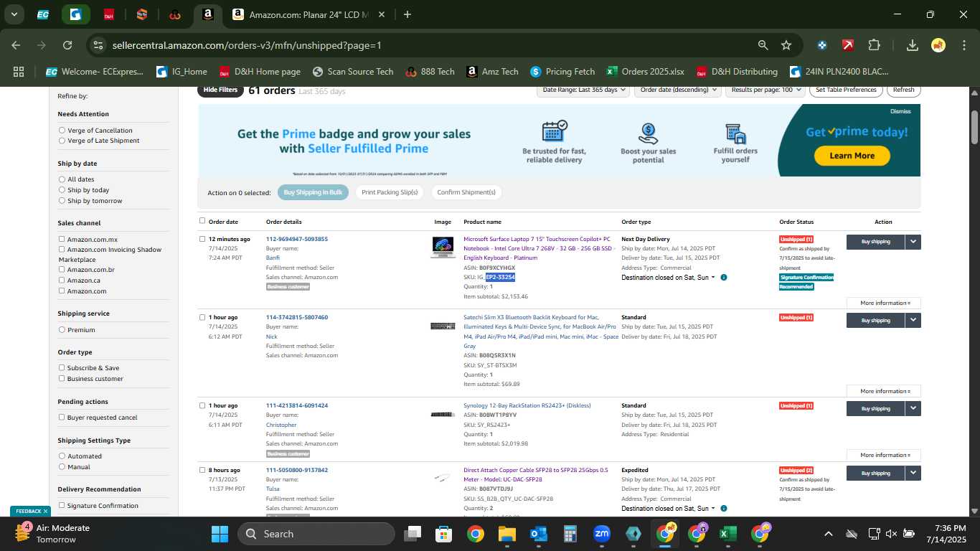The image size is (980, 551).
Task: Dismiss the Prime promotional banner
Action: pos(900,111)
